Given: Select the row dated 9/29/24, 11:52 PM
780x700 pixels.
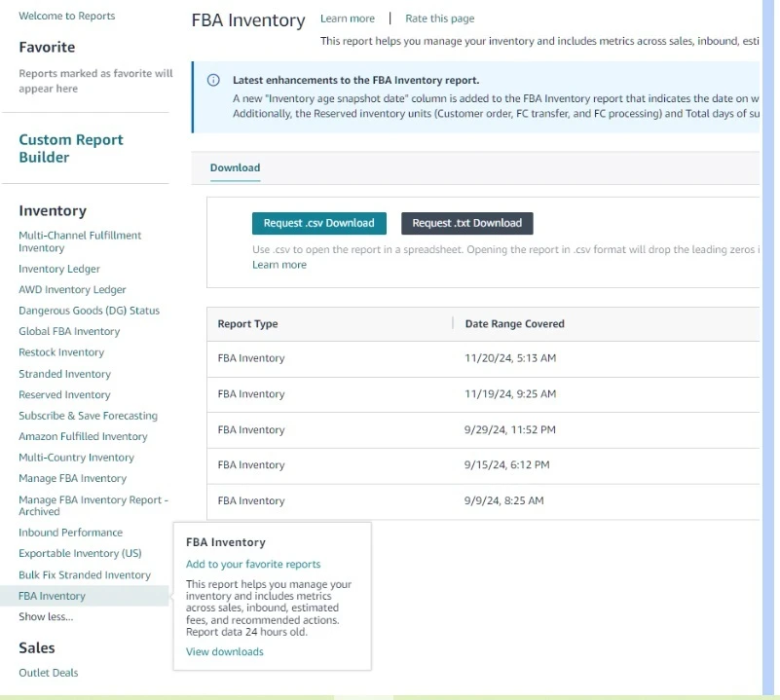Looking at the screenshot, I should click(x=483, y=430).
